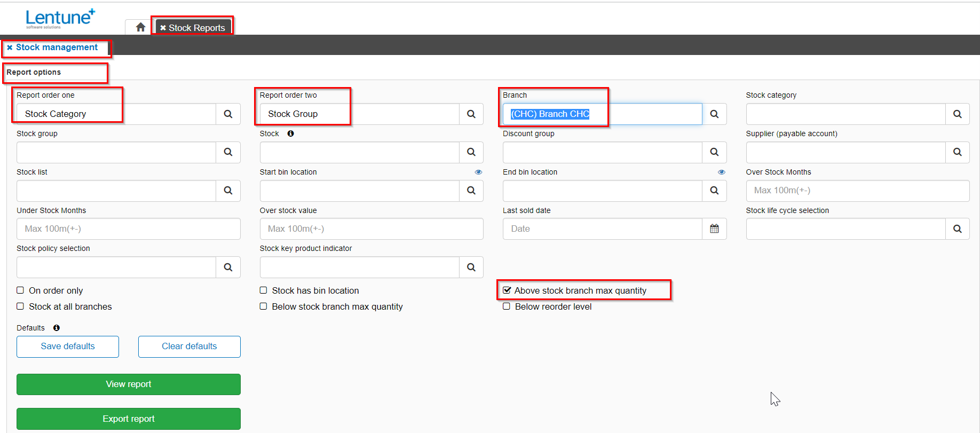Open the Stock key product indicator search

[471, 267]
